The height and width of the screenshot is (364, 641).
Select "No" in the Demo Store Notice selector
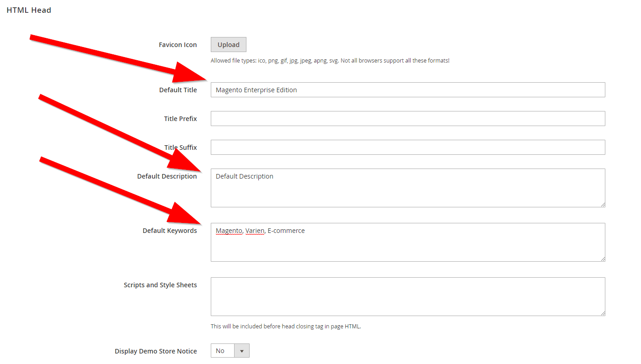tap(221, 350)
